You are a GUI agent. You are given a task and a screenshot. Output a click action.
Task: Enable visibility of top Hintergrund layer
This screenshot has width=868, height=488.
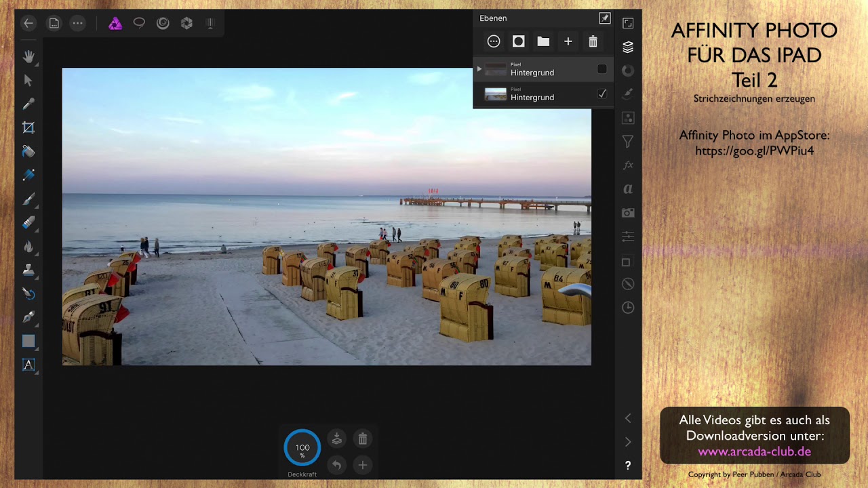[602, 69]
